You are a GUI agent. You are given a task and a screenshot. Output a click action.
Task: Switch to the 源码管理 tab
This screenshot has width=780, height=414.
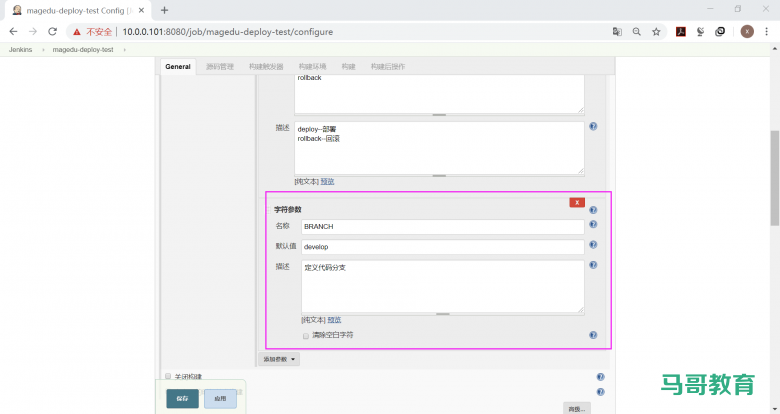pos(219,67)
